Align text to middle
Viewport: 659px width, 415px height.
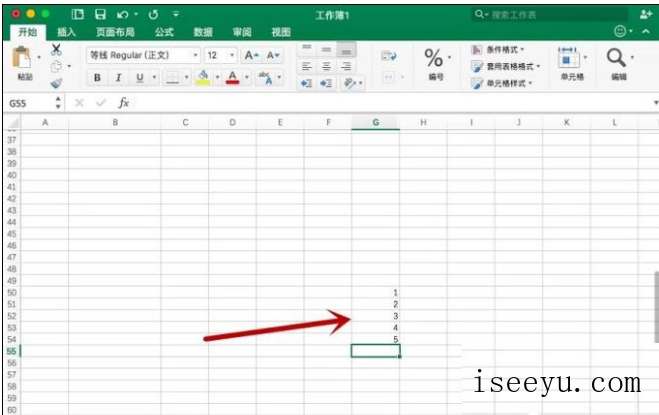(x=326, y=49)
